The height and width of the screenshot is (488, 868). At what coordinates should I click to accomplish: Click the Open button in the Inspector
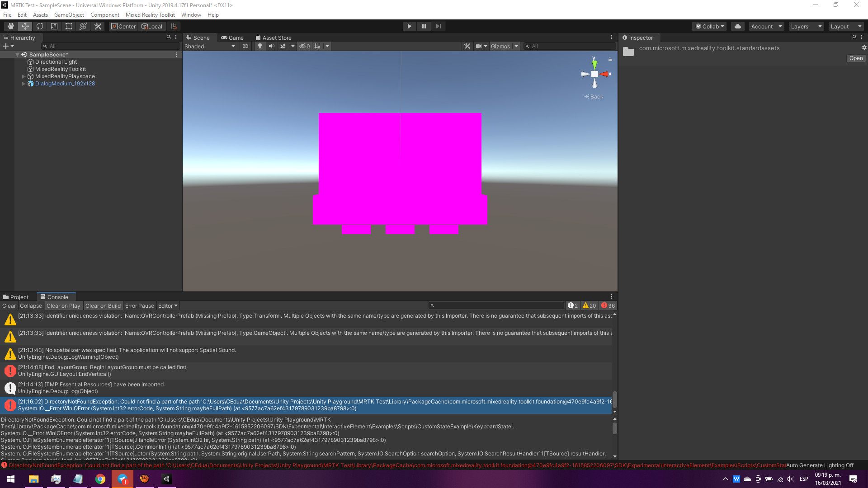coord(855,58)
